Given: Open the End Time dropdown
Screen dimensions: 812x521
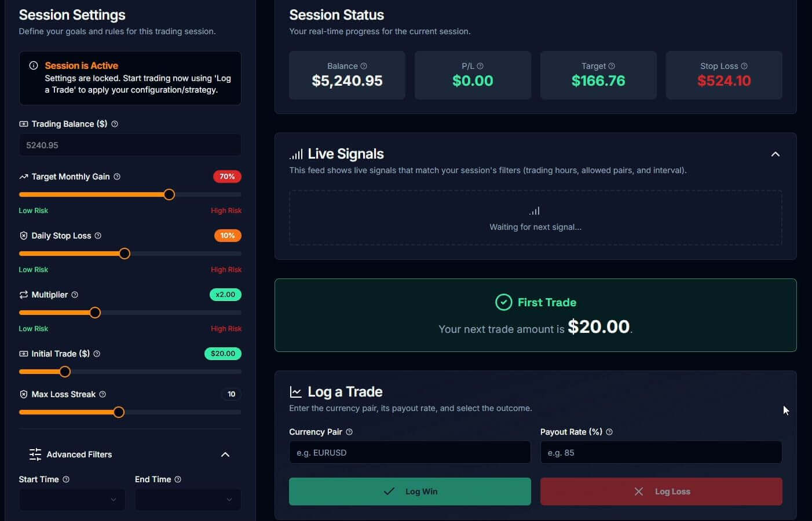Looking at the screenshot, I should [188, 500].
